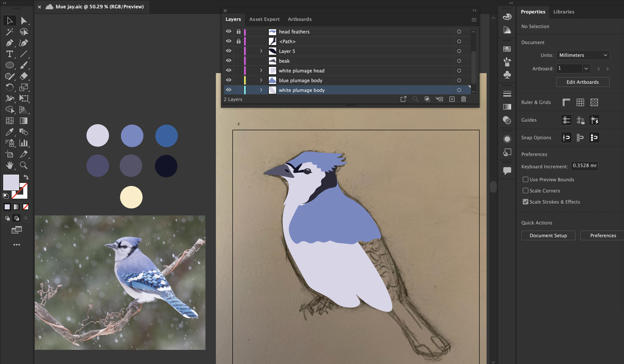Expand the blue plumage body layer

coord(261,80)
